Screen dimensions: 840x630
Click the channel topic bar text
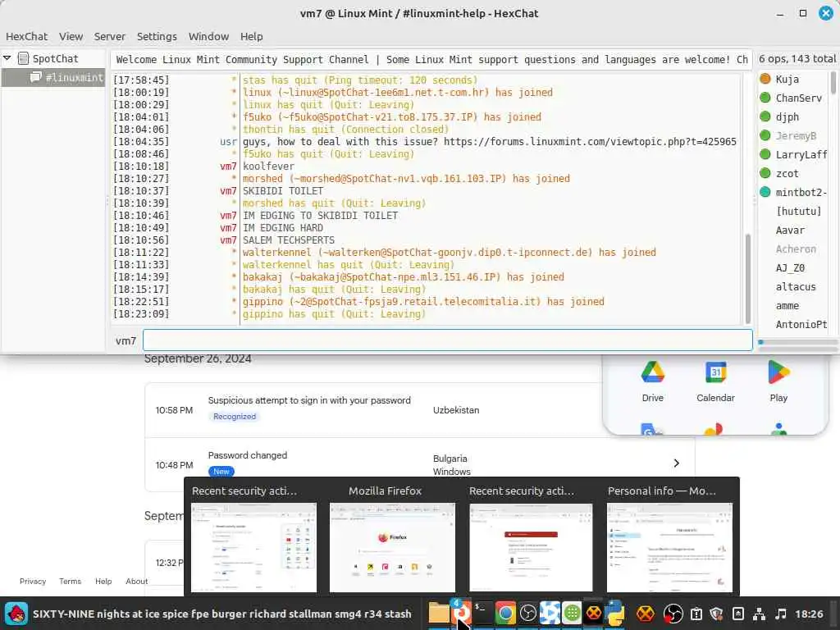coord(431,59)
